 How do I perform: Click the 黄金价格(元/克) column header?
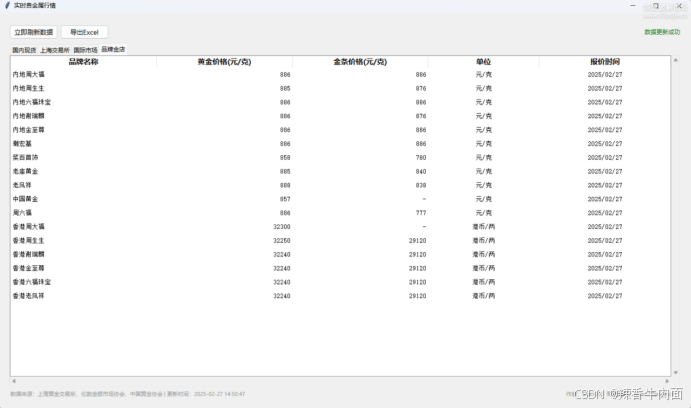[x=224, y=62]
